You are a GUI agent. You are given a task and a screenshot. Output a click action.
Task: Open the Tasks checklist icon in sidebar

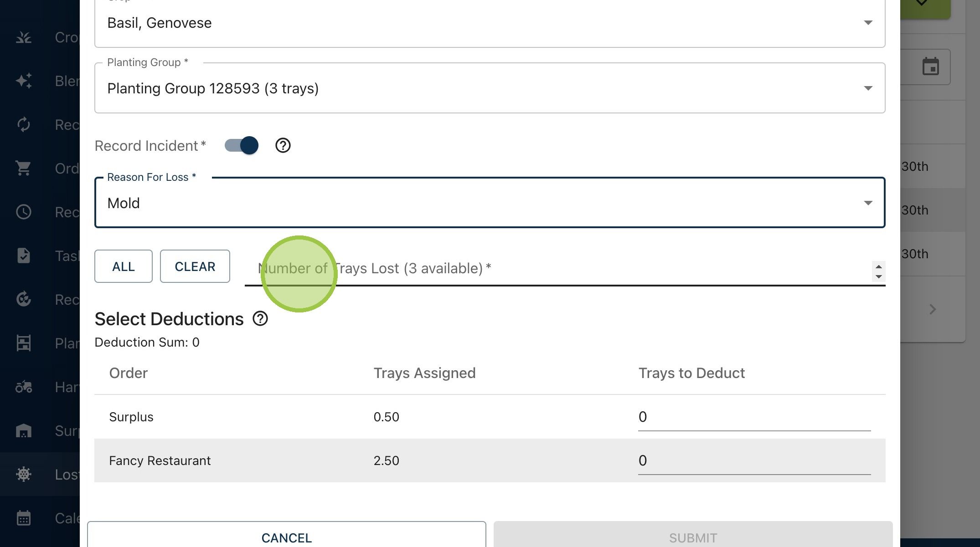[x=24, y=256]
